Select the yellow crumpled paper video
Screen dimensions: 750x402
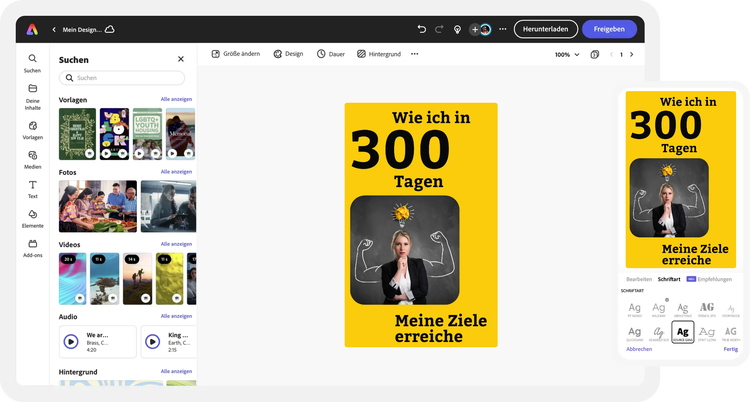(x=170, y=279)
